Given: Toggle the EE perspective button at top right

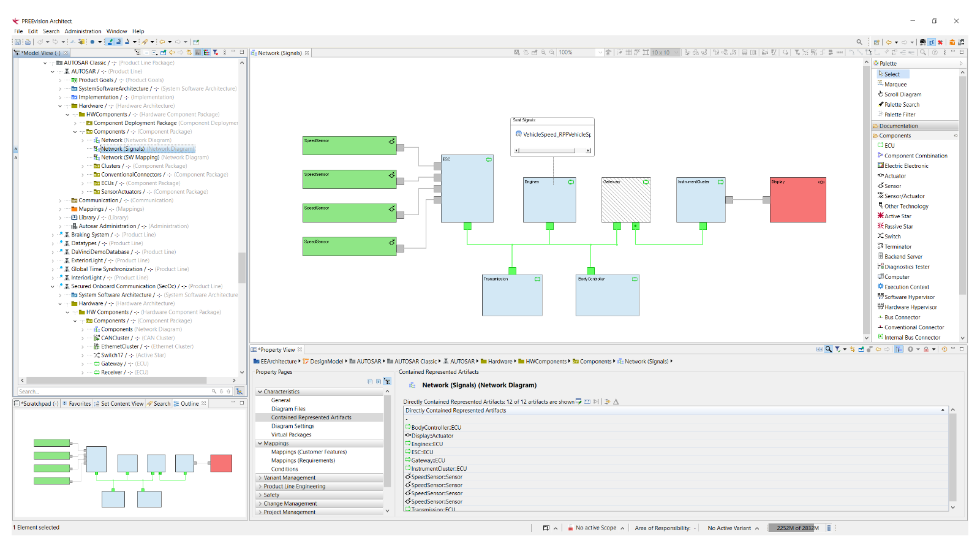Looking at the screenshot, I should [x=932, y=42].
